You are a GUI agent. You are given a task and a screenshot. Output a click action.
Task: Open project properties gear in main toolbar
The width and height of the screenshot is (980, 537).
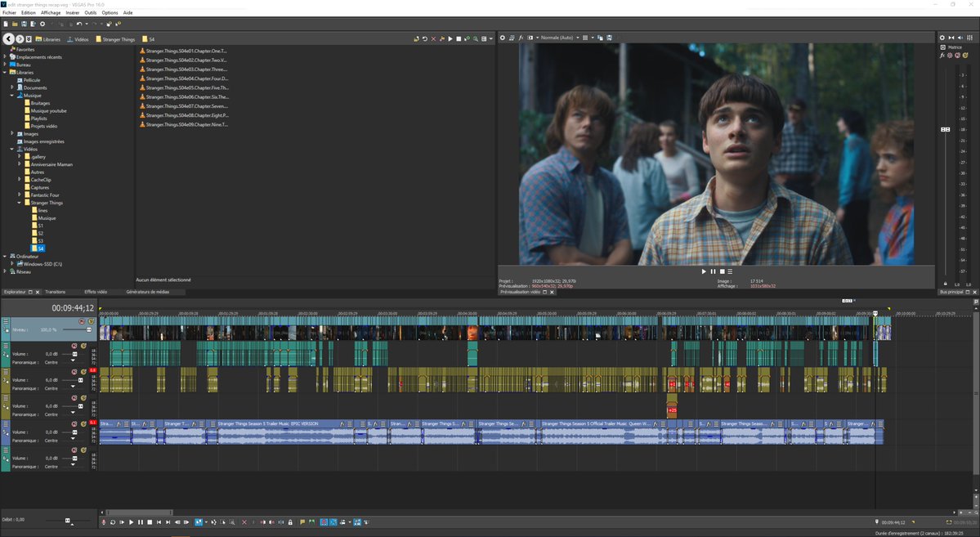coord(43,24)
